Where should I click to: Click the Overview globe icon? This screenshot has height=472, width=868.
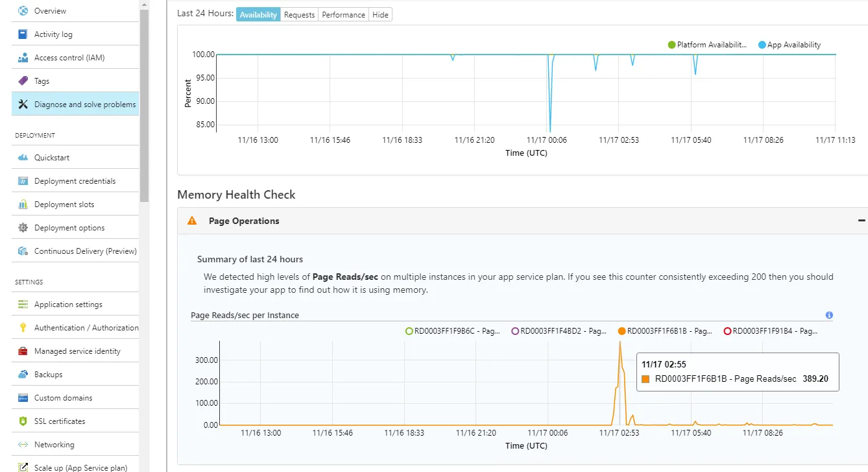23,11
